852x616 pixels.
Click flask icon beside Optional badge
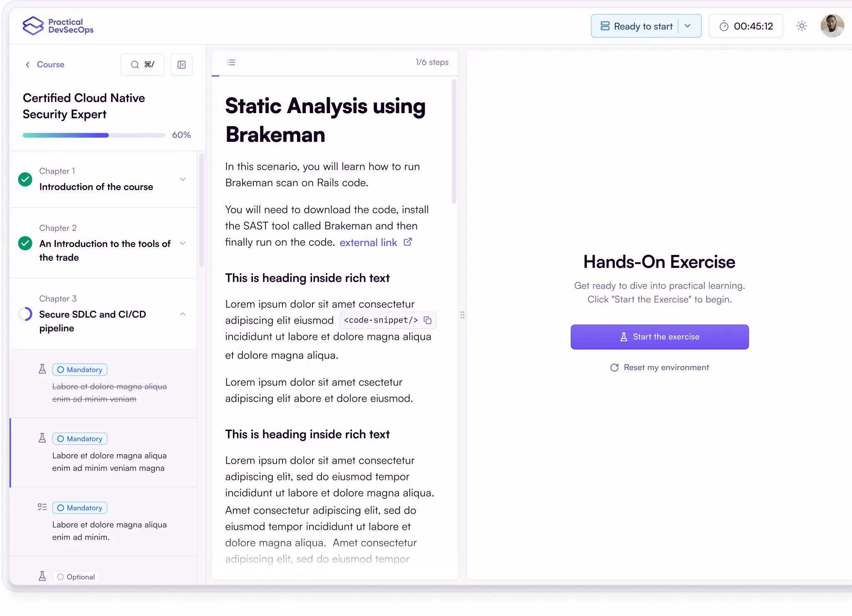click(x=42, y=576)
